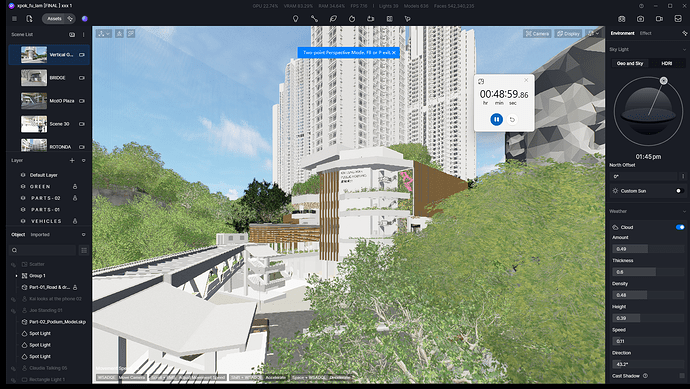
Task: Open Scene List more options menu
Action: pos(84,34)
